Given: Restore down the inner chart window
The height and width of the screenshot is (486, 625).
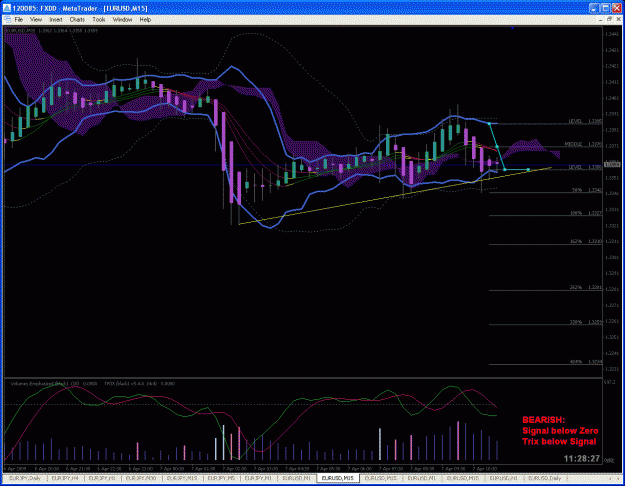Looking at the screenshot, I should pos(609,20).
